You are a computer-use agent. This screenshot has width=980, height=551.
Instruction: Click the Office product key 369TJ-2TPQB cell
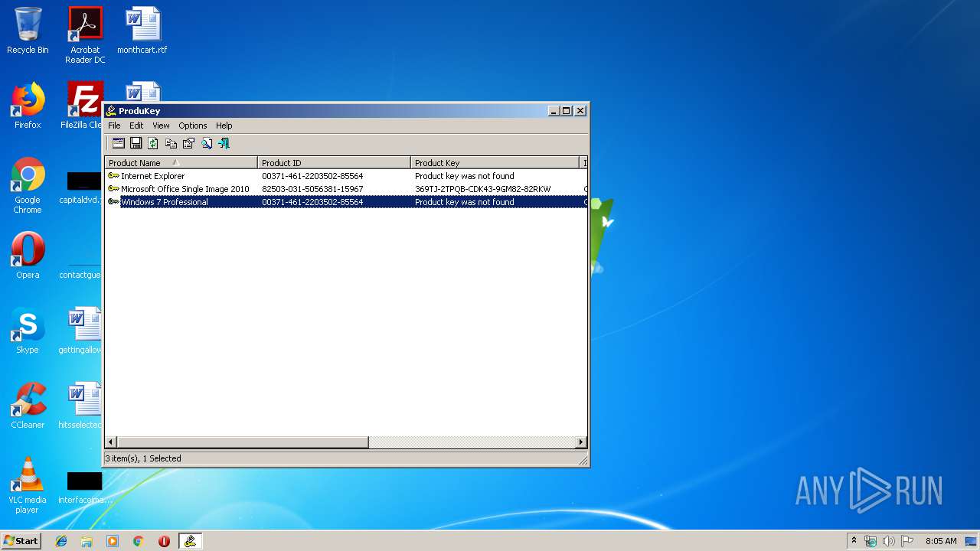[482, 189]
